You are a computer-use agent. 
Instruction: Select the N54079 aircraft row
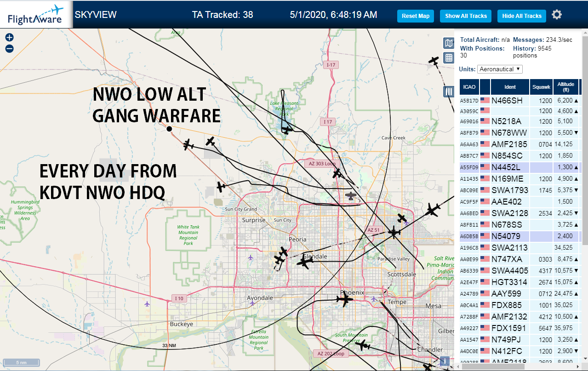click(x=520, y=236)
